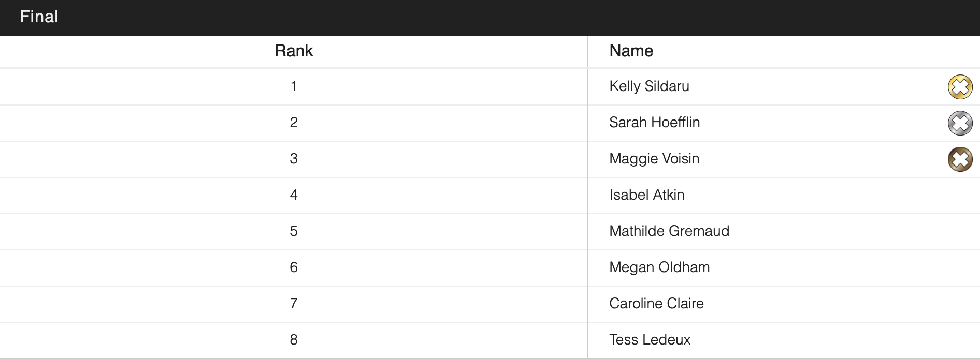Open Kelly Sildaru's name link

649,86
